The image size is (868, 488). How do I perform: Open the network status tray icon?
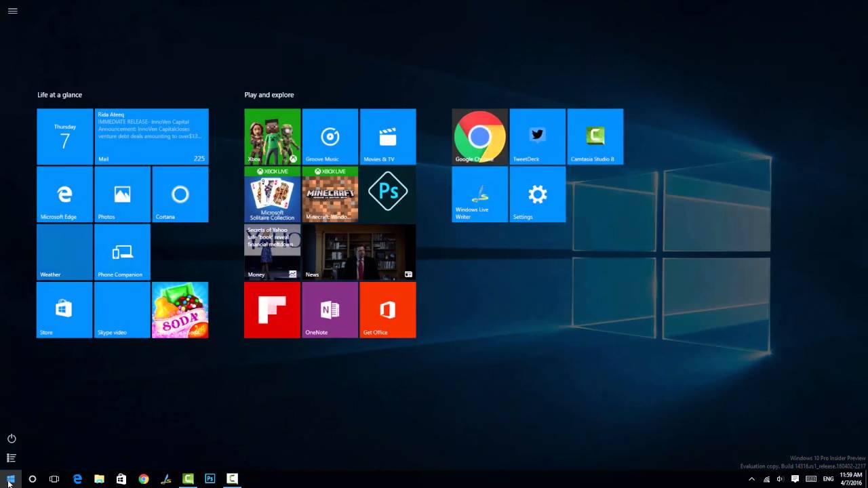tap(767, 479)
